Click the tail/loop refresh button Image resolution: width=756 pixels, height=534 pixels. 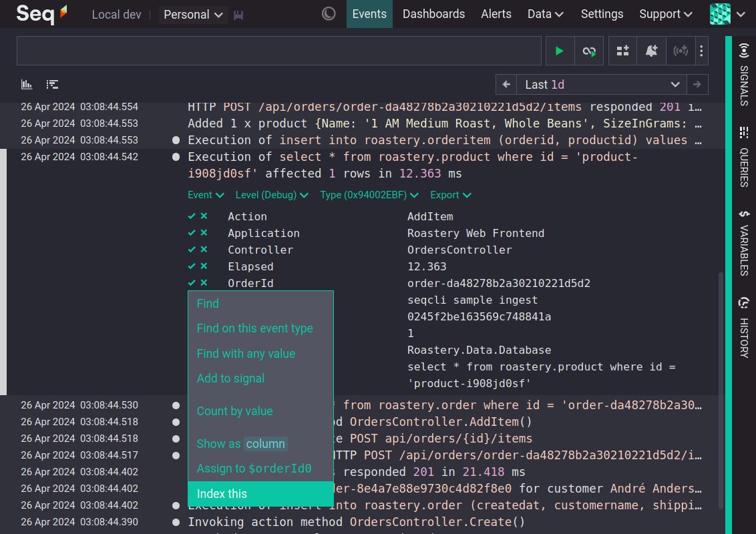click(589, 51)
